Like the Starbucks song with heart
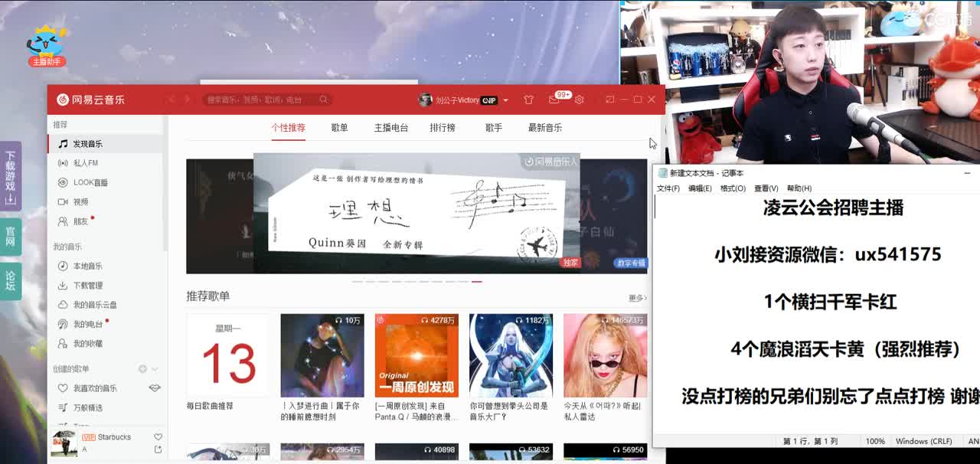 point(158,437)
